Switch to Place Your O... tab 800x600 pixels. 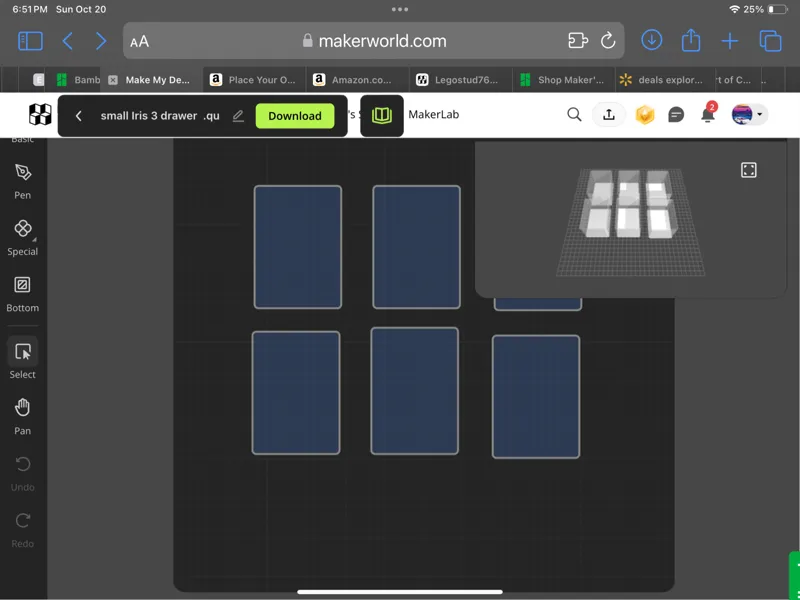coord(255,80)
